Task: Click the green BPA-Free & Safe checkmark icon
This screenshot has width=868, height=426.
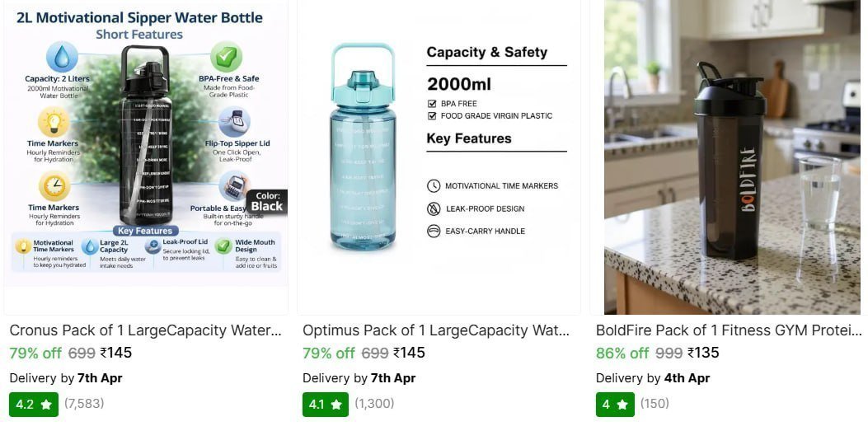Action: [x=226, y=57]
